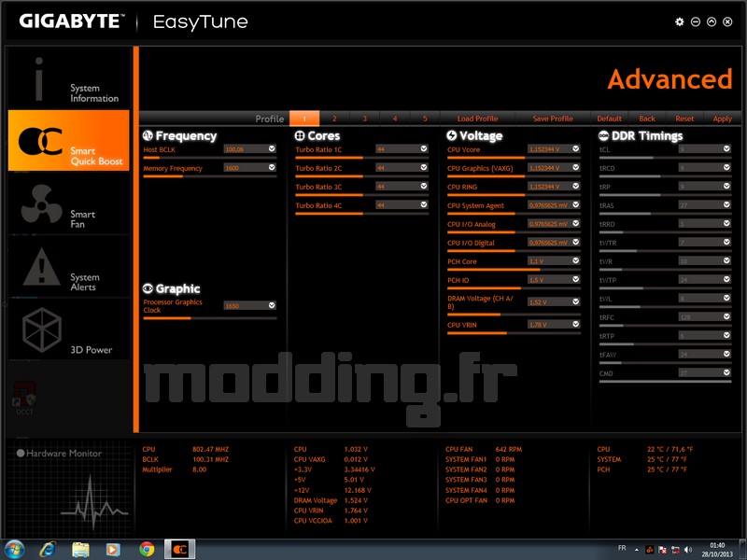The image size is (747, 560).
Task: Open Turbo Ratio 1C dropdown
Action: 424,148
